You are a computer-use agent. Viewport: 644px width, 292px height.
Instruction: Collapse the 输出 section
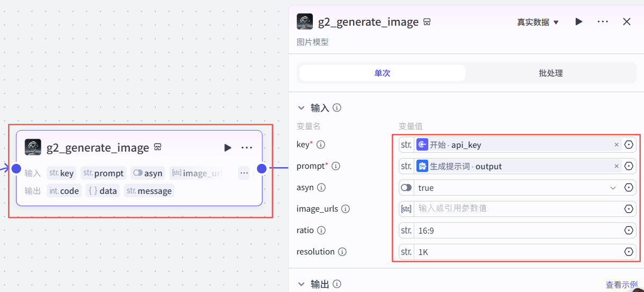tap(301, 284)
